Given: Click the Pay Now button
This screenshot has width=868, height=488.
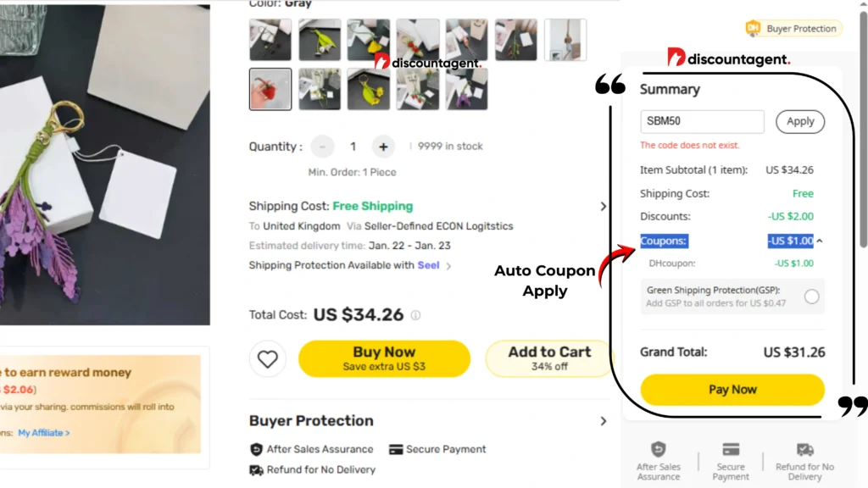Looking at the screenshot, I should click(732, 390).
